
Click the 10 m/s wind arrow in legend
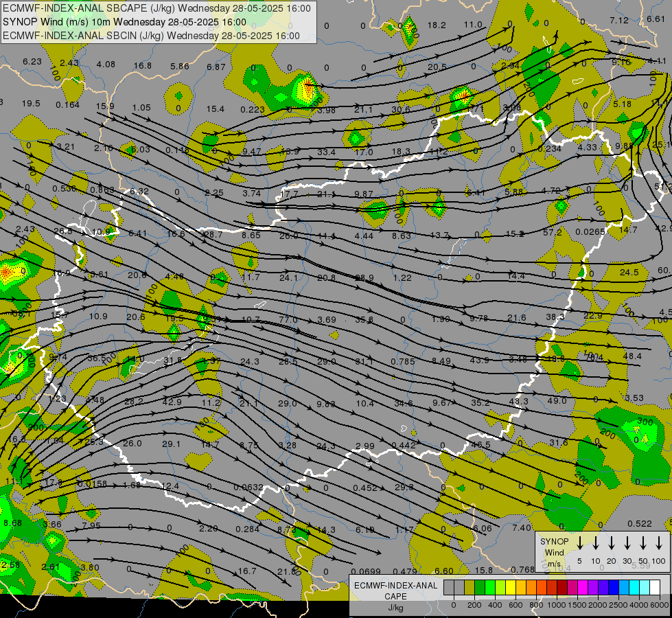596,543
